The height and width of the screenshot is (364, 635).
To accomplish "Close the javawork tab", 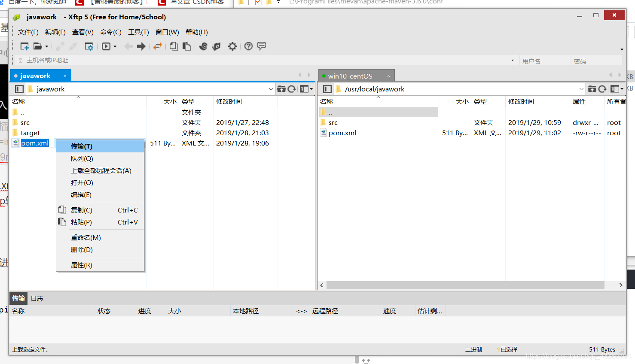I will (x=65, y=76).
